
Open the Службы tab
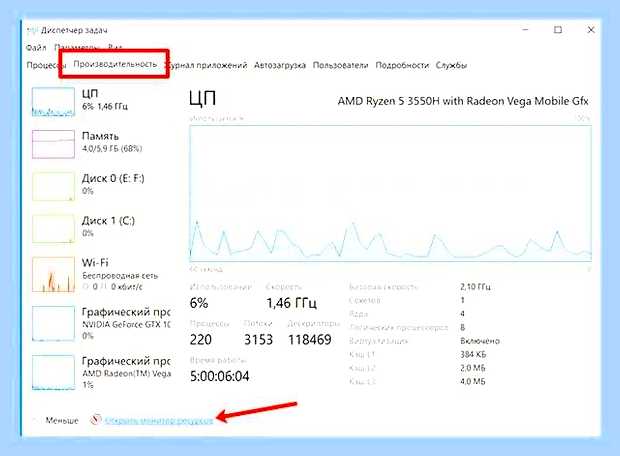[451, 65]
